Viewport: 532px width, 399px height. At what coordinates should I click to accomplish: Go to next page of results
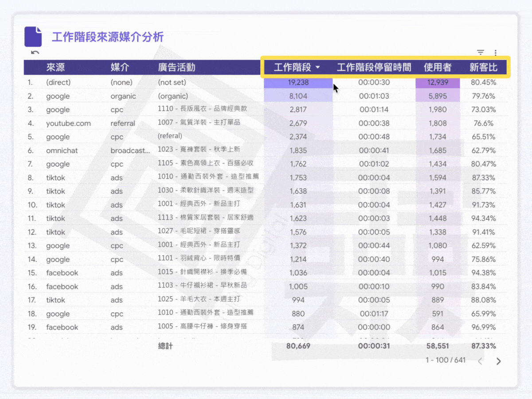498,361
